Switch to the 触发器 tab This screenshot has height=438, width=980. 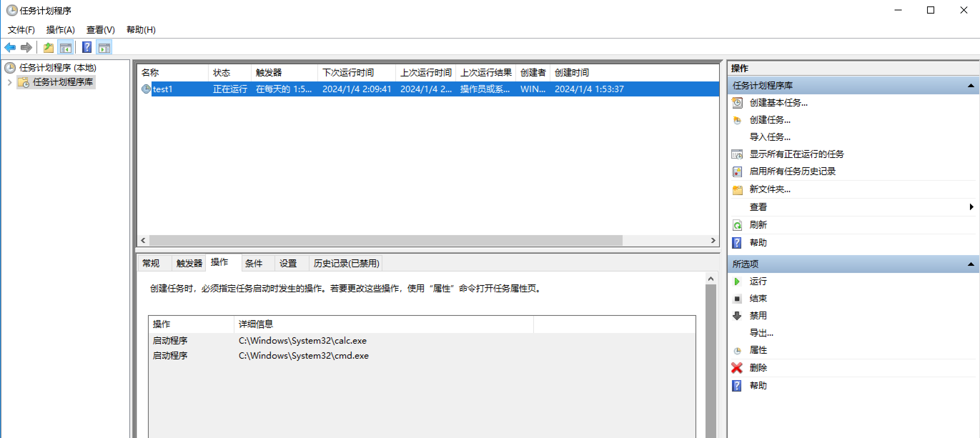189,263
